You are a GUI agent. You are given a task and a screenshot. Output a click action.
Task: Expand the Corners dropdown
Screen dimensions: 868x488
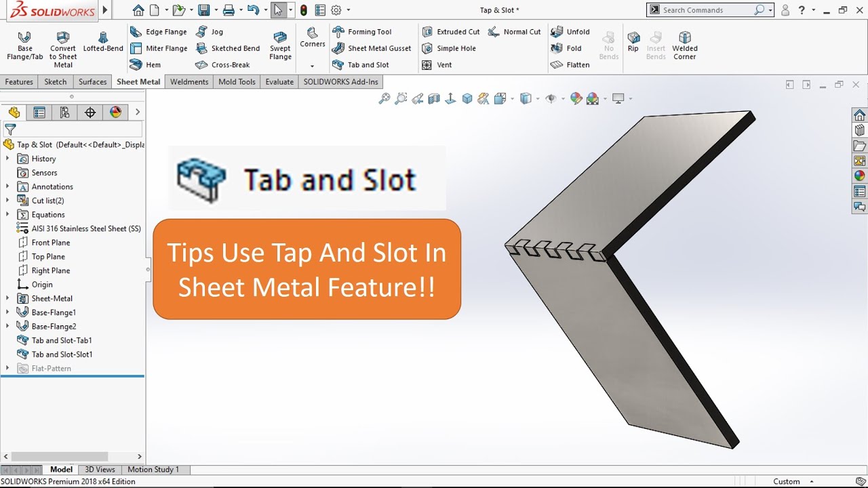point(313,66)
